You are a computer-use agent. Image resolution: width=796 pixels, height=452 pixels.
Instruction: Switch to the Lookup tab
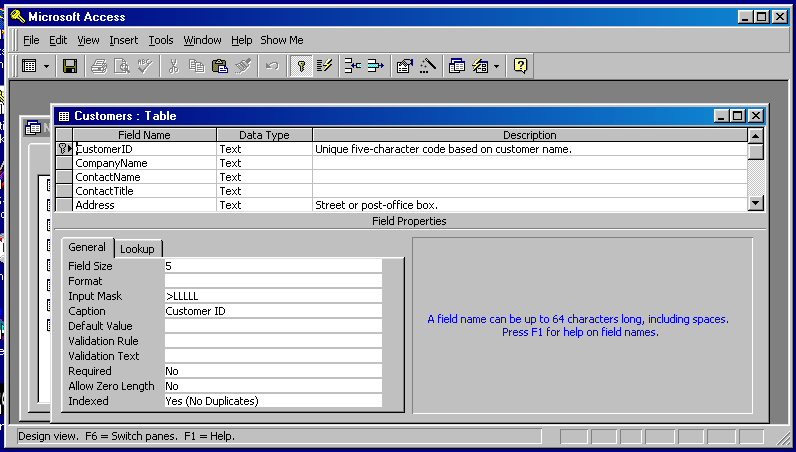point(138,249)
